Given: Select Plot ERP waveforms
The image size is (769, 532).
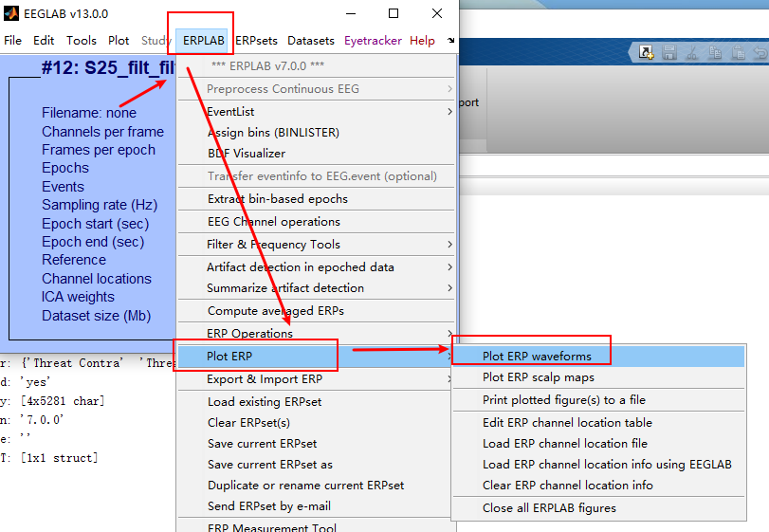Looking at the screenshot, I should click(598, 357).
